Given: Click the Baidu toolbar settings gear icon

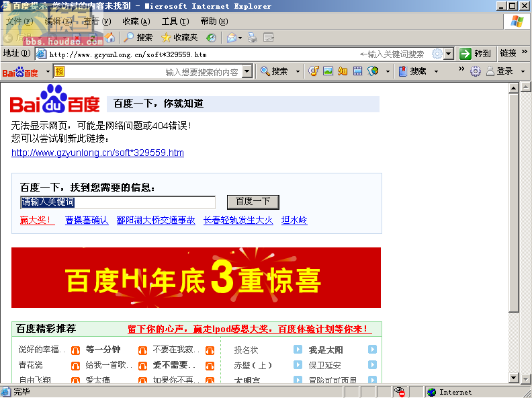Looking at the screenshot, I should click(476, 71).
